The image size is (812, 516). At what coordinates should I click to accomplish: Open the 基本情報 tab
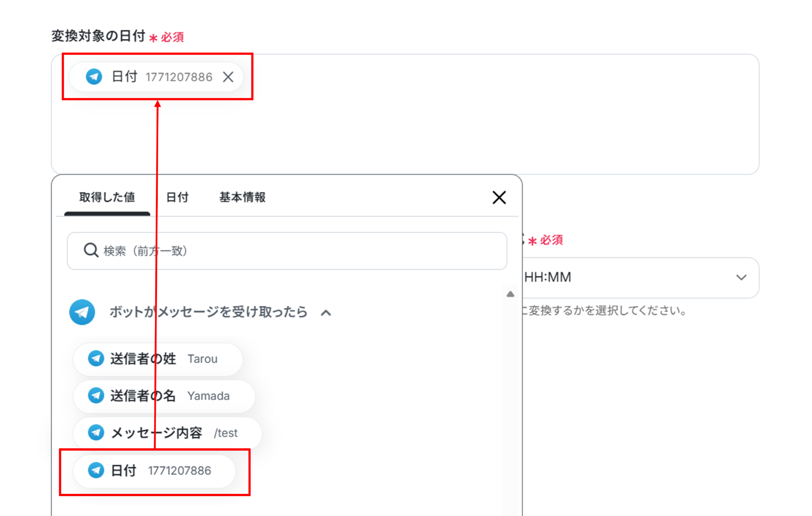pos(242,197)
